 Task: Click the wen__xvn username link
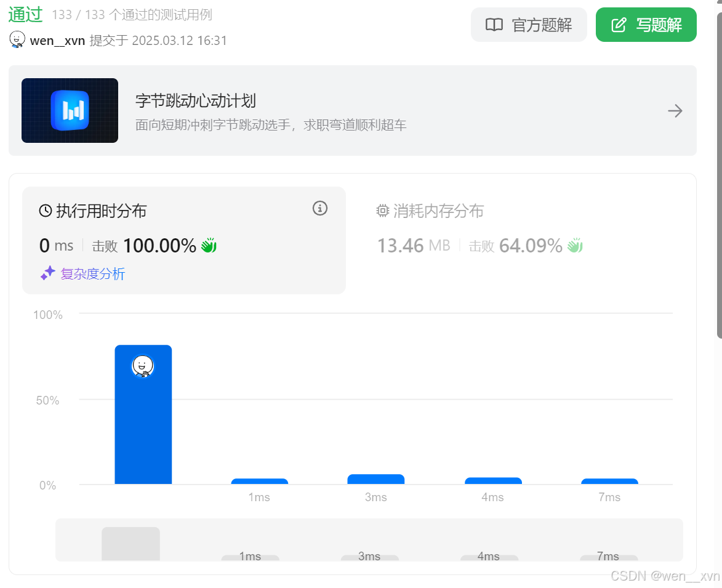point(58,41)
